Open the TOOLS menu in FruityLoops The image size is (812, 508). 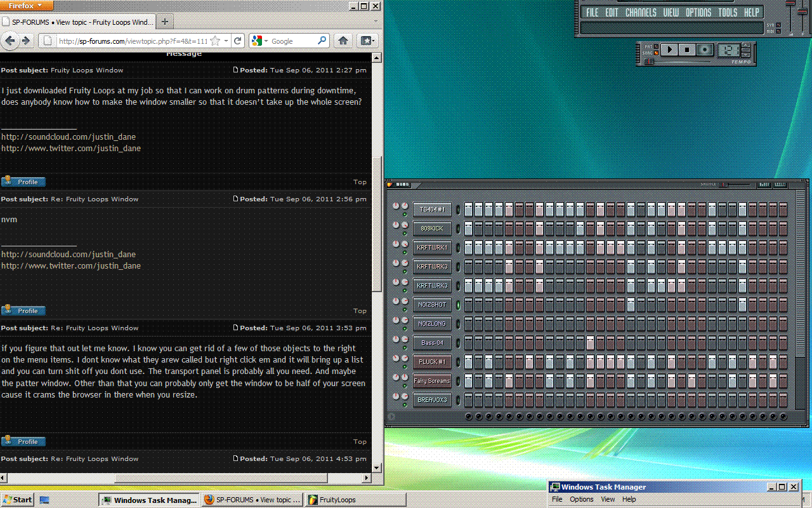tap(728, 13)
